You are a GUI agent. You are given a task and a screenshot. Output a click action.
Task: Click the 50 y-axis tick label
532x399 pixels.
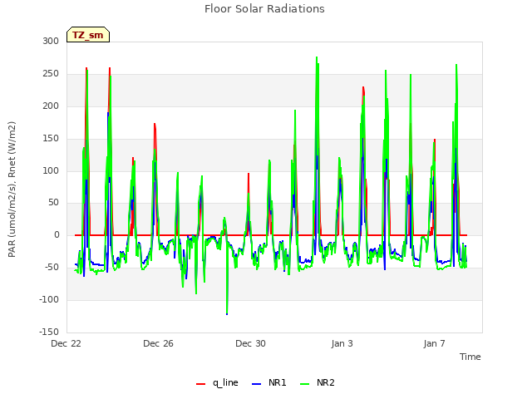tap(53, 203)
